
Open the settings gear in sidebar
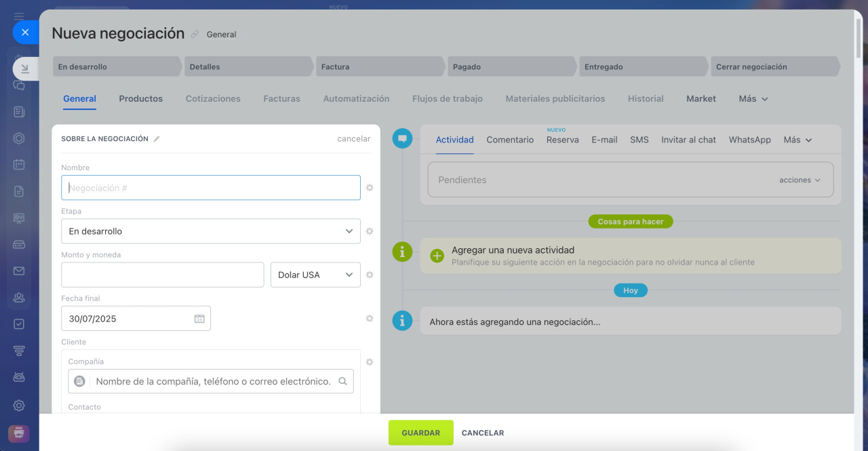(19, 406)
